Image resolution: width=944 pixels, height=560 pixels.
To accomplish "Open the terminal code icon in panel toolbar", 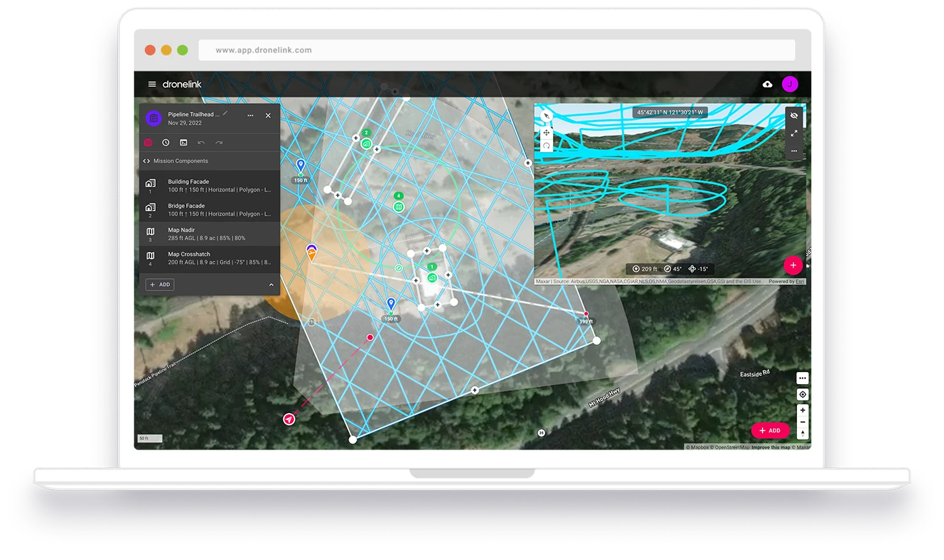I will (x=183, y=143).
